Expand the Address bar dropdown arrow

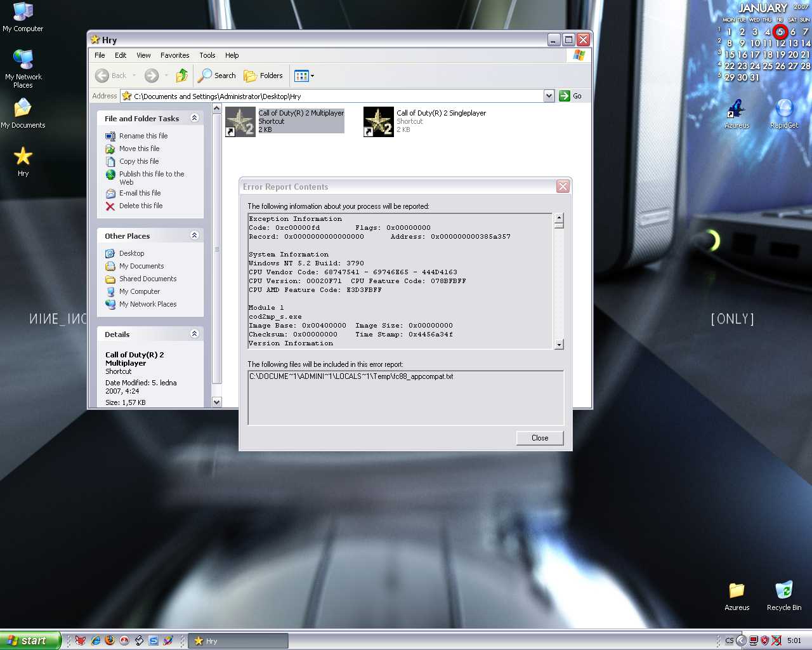click(x=549, y=96)
